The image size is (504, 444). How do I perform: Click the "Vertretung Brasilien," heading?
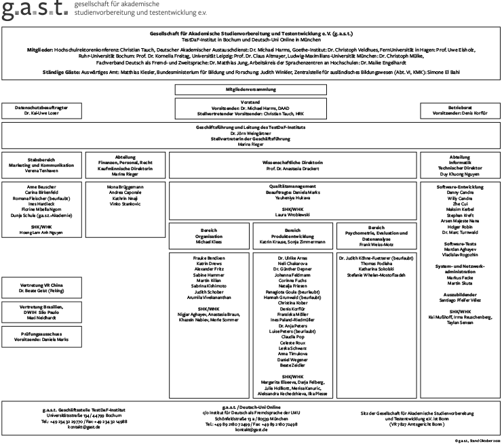pyautogui.click(x=41, y=307)
